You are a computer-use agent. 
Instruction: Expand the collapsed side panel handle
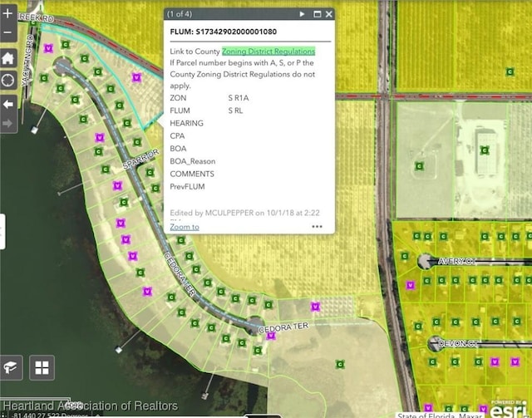pos(2,232)
